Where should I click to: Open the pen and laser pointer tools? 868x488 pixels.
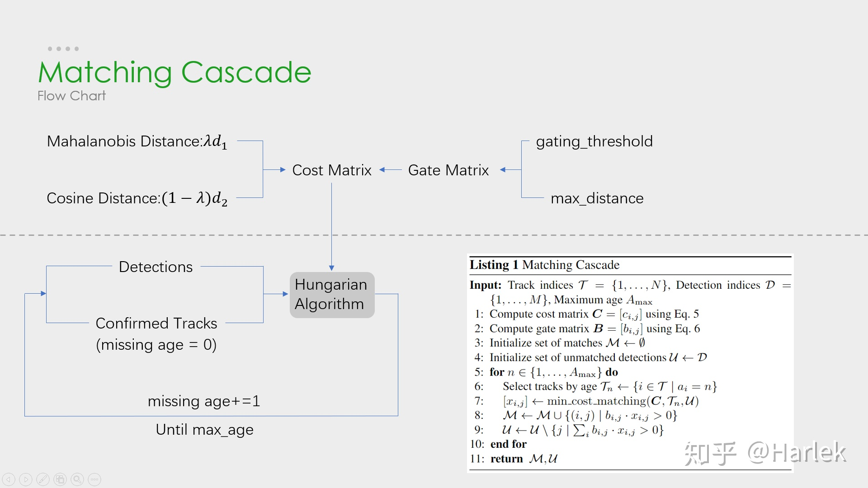[x=43, y=479]
